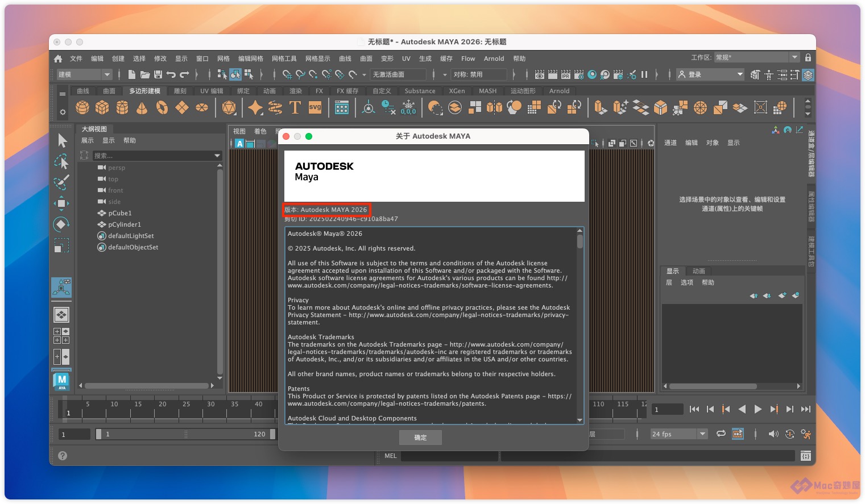
Task: Click the Home icon in menu bar
Action: pos(58,59)
